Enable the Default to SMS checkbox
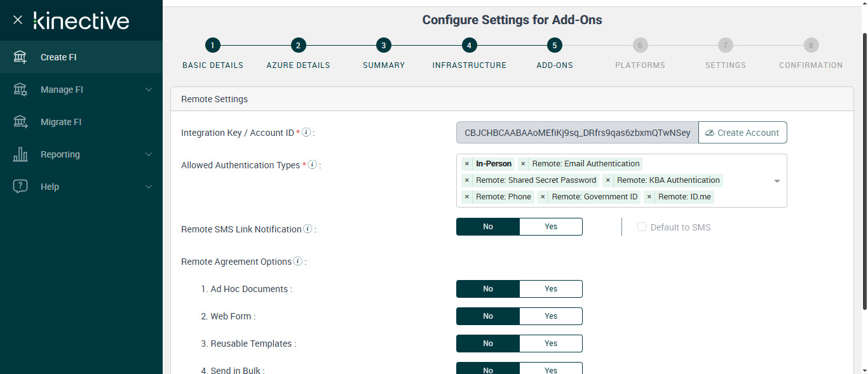 642,227
